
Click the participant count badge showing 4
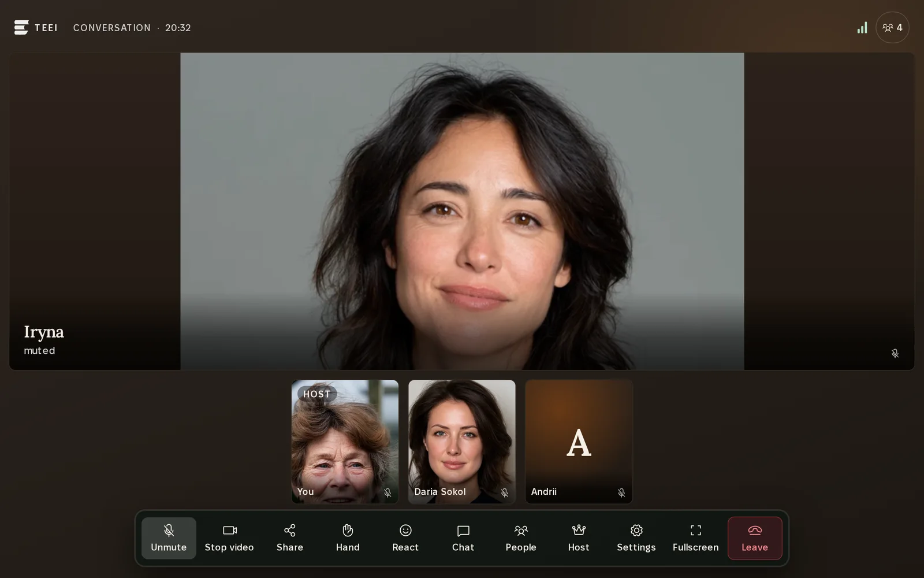tap(892, 27)
